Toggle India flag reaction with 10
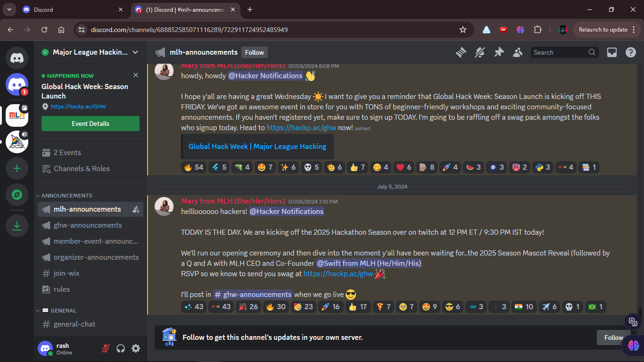Screen dimensions: 644x362 [x=523, y=307]
